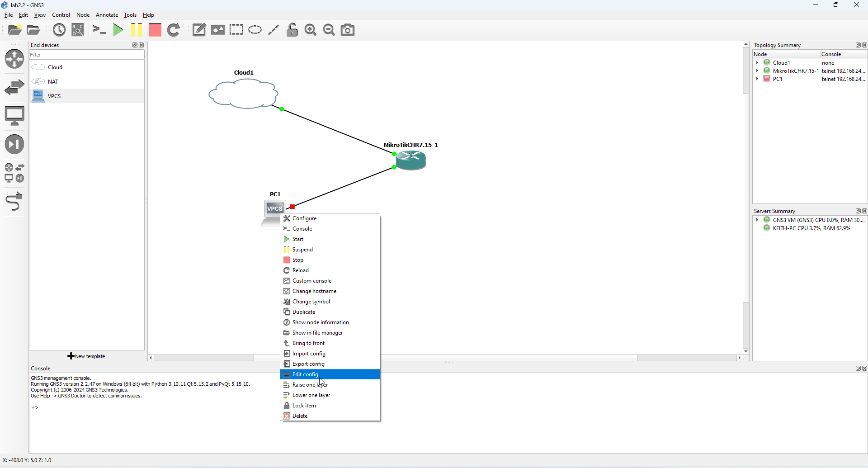Screen dimensions: 868x468
Task: Float the Topology Summary panel
Action: (858, 45)
